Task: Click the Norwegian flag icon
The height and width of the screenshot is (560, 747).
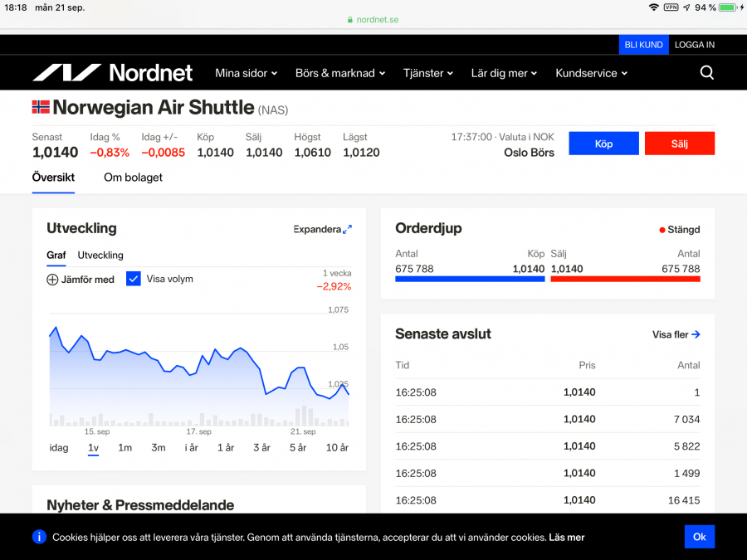Action: coord(41,107)
